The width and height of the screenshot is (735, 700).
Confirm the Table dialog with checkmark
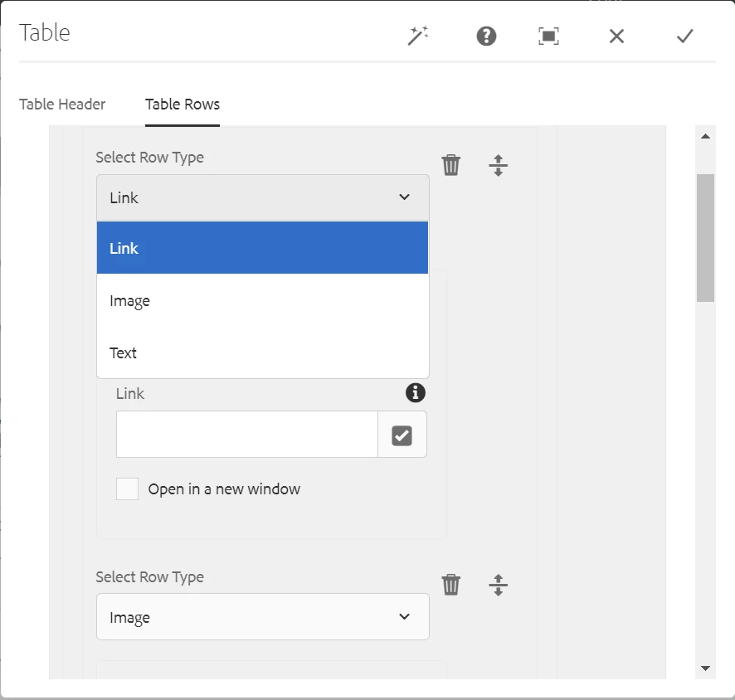click(x=684, y=36)
